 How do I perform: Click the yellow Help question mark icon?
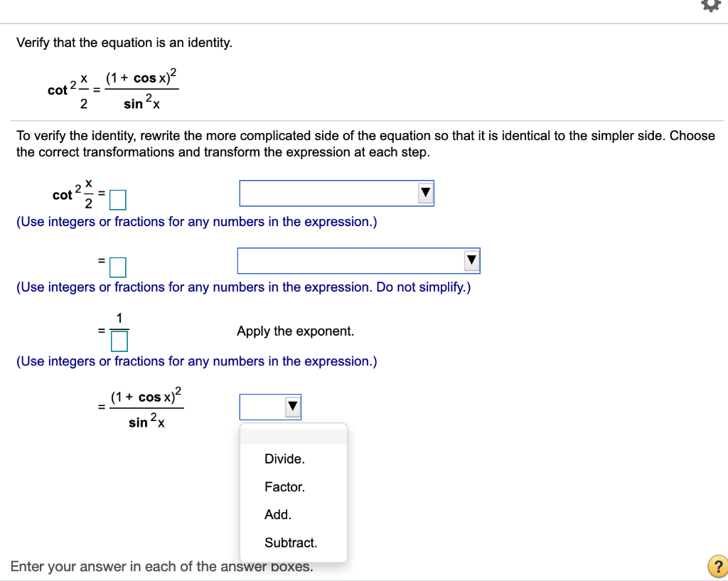click(717, 566)
